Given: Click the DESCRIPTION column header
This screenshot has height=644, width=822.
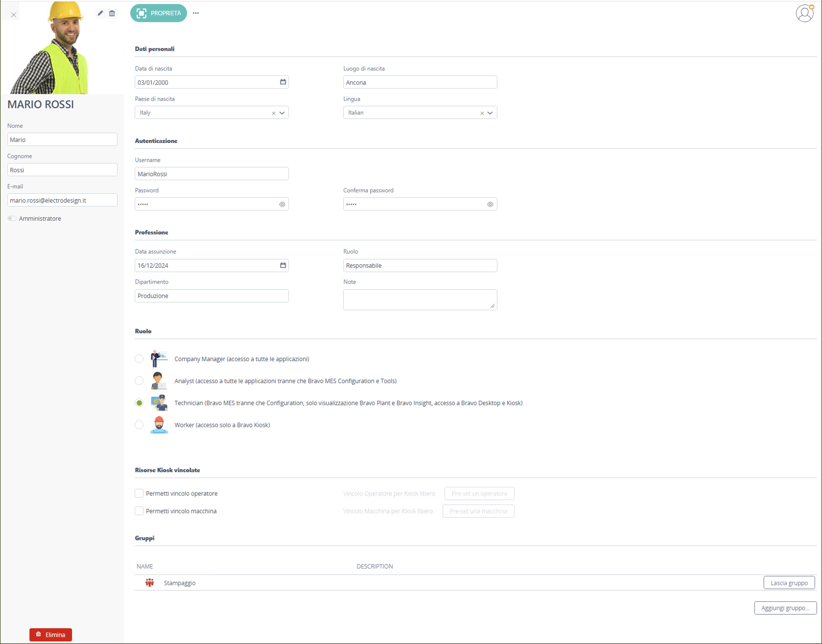Looking at the screenshot, I should point(375,566).
